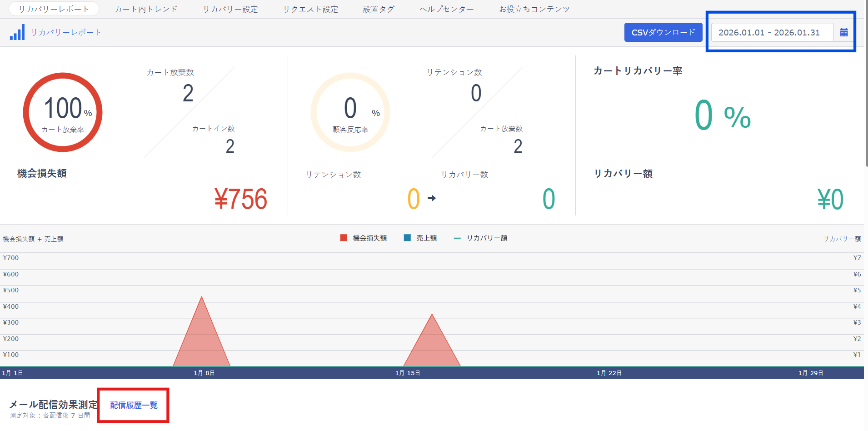Click the bar chart report icon
The image size is (868, 431).
(17, 33)
